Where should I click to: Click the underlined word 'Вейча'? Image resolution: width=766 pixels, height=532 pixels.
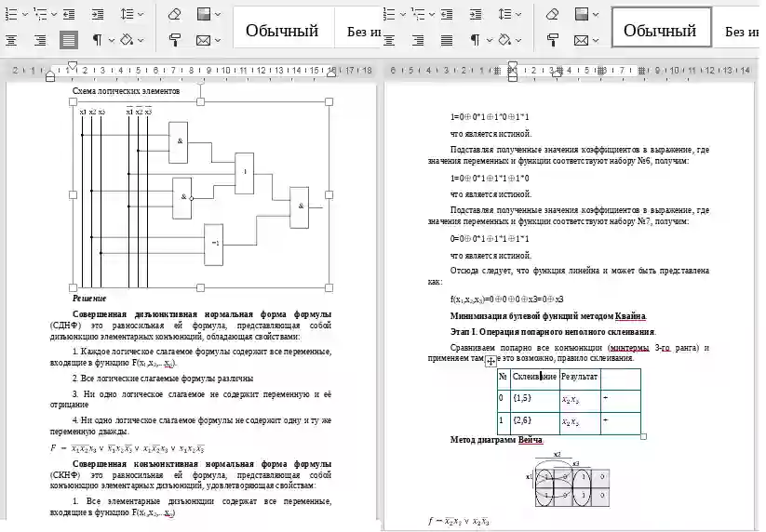tap(531, 440)
